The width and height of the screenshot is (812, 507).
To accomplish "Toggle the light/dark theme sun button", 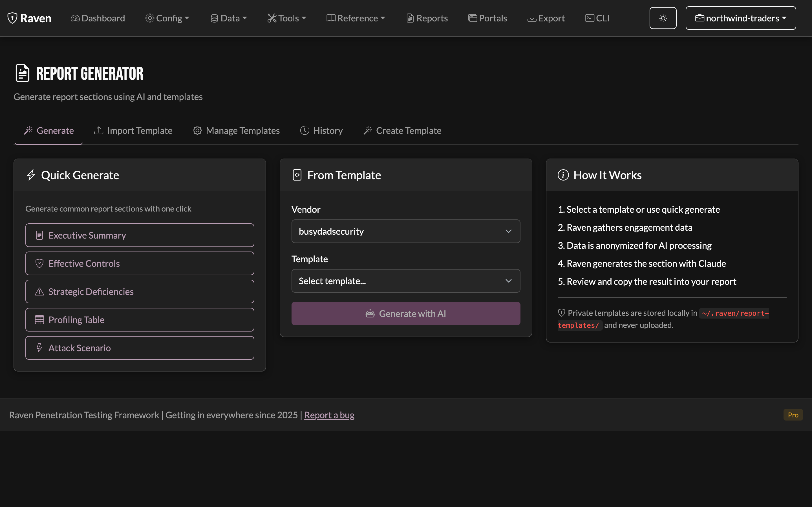I will pos(663,18).
